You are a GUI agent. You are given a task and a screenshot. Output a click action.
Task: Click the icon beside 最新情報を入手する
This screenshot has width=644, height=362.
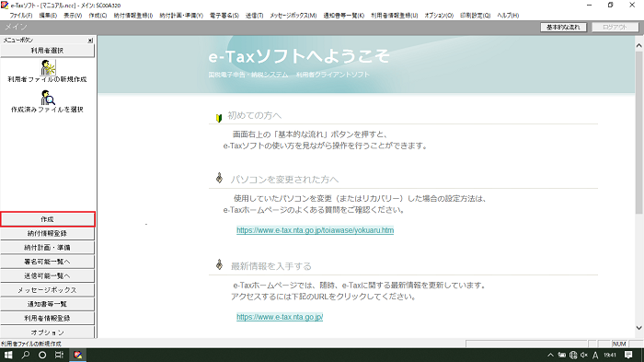pyautogui.click(x=219, y=264)
